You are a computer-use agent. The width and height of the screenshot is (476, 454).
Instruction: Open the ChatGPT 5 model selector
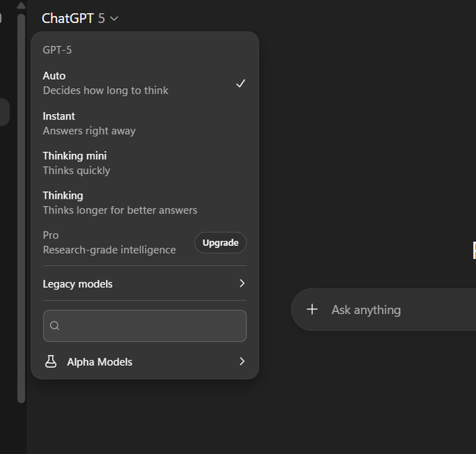point(80,18)
